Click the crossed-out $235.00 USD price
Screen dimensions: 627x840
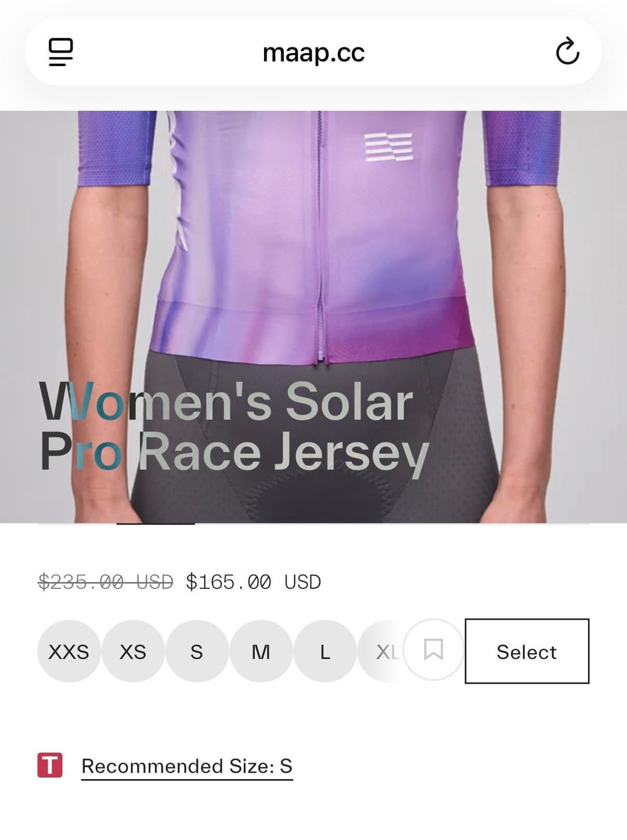tap(106, 582)
